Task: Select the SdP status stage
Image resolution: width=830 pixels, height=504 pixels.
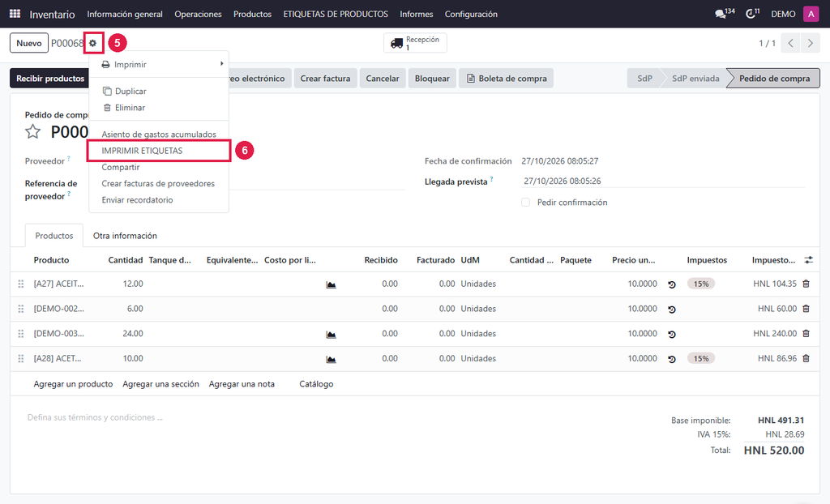Action: pyautogui.click(x=644, y=79)
